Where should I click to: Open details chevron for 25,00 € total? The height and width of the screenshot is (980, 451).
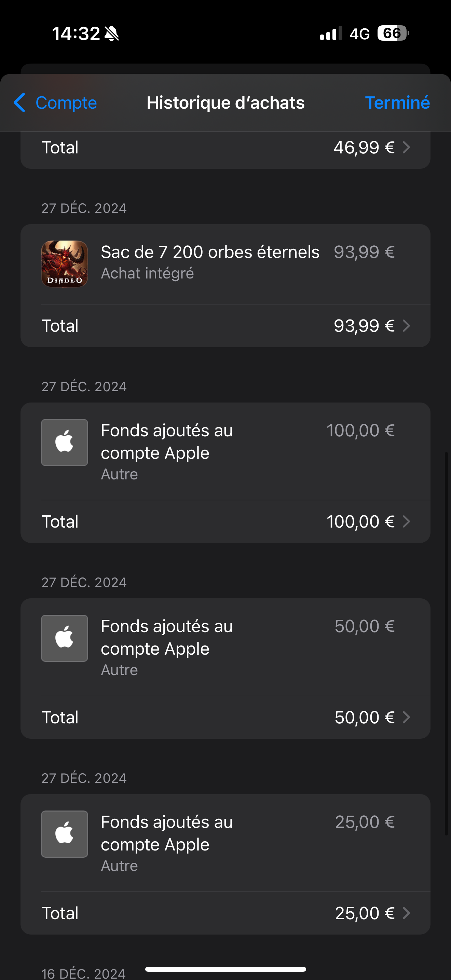click(406, 913)
